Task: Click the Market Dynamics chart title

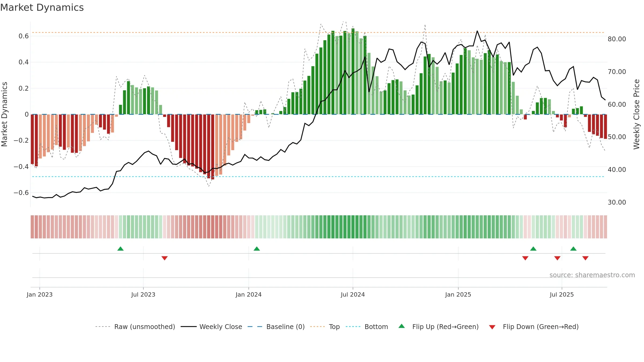Action: pos(42,8)
